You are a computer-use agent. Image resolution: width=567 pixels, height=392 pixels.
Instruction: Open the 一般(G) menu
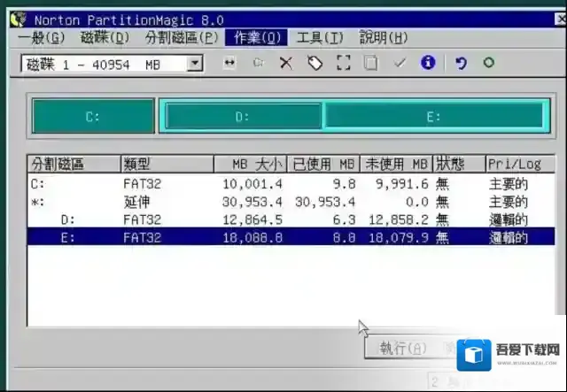click(x=42, y=37)
